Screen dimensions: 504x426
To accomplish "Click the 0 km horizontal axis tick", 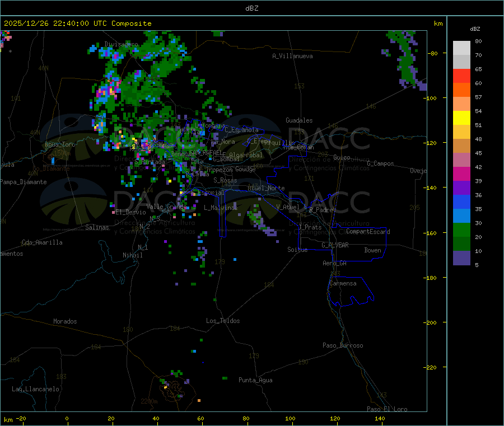I will coord(67,418).
